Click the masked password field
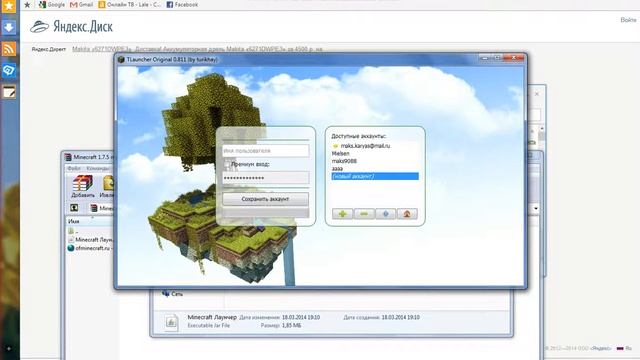Image resolution: width=640 pixels, height=360 pixels. (266, 178)
